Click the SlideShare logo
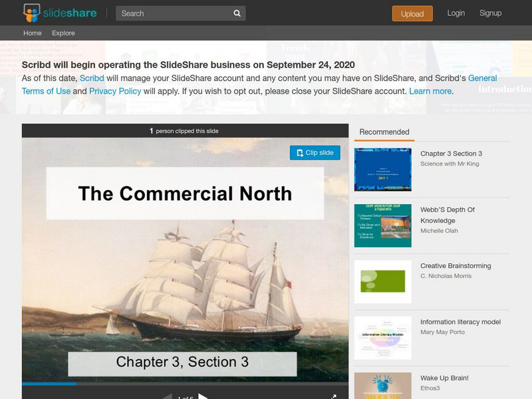This screenshot has width=532, height=399. pos(60,13)
